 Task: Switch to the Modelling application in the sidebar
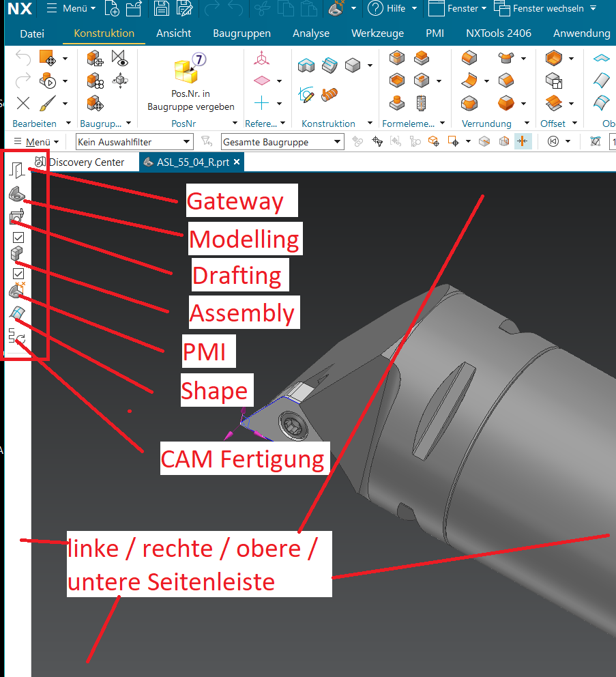[x=17, y=194]
